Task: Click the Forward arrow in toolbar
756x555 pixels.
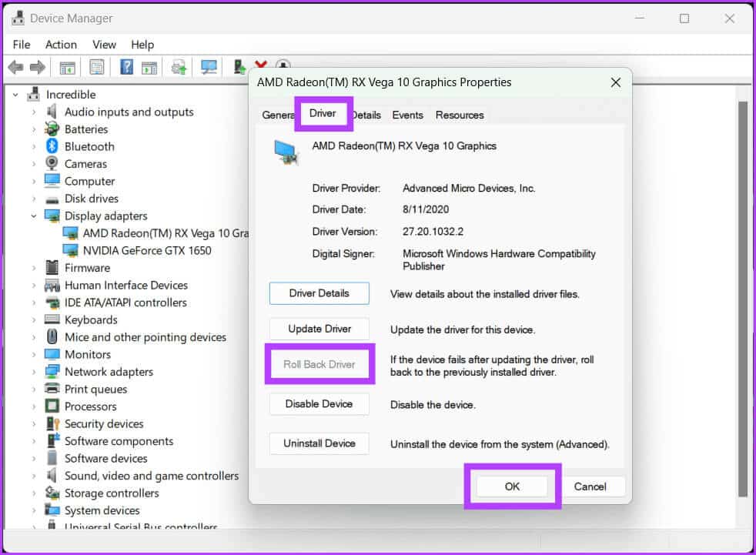Action: click(36, 68)
